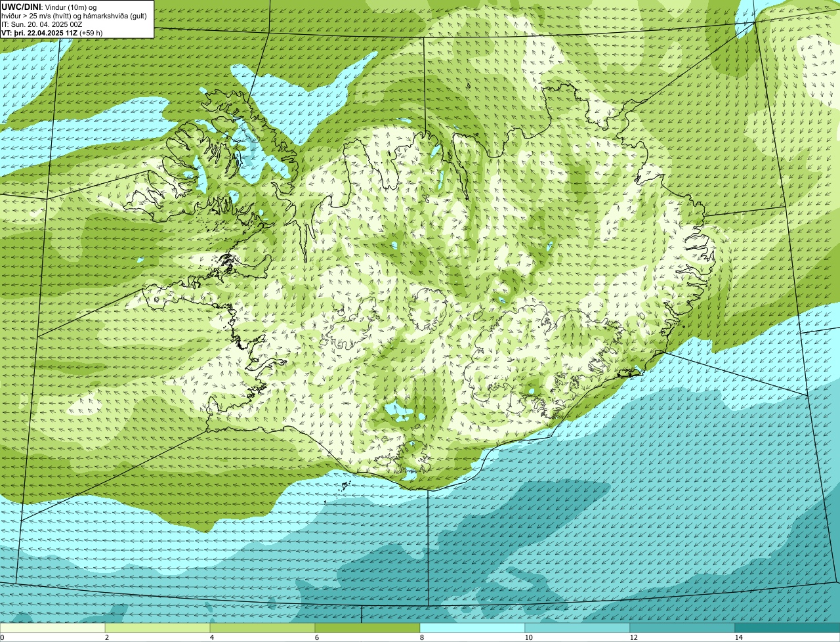Click the "UWC/DINI: Vindur (10m) og" title line
This screenshot has height=642, width=840.
click(x=49, y=7)
